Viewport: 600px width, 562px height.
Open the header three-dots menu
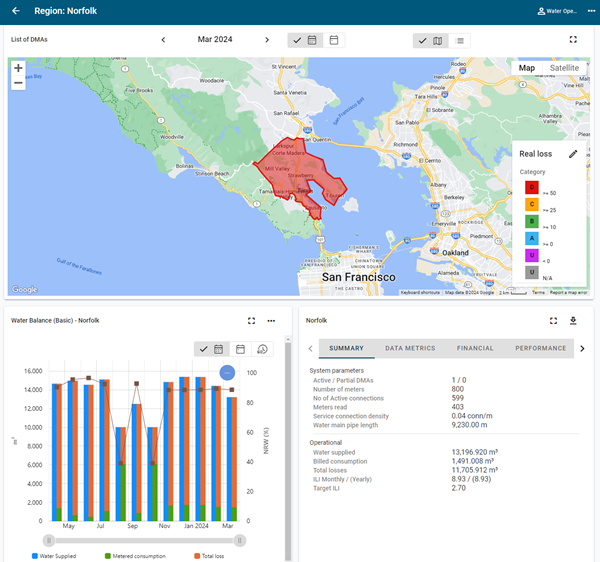(x=591, y=11)
